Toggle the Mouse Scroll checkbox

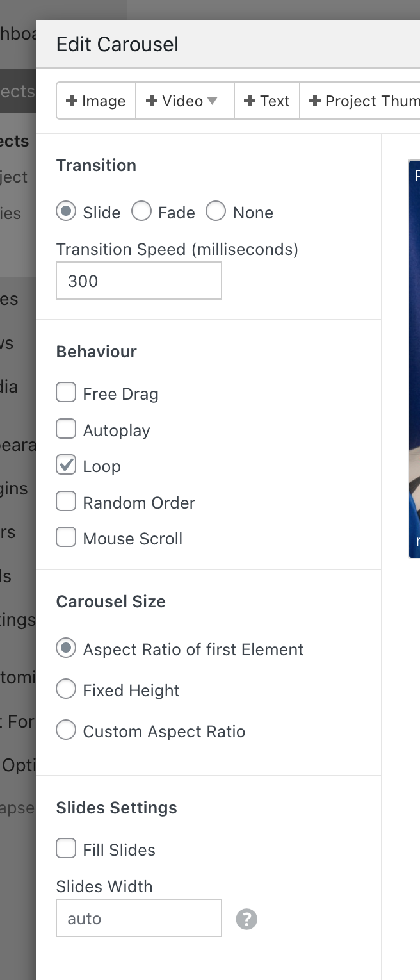tap(66, 538)
